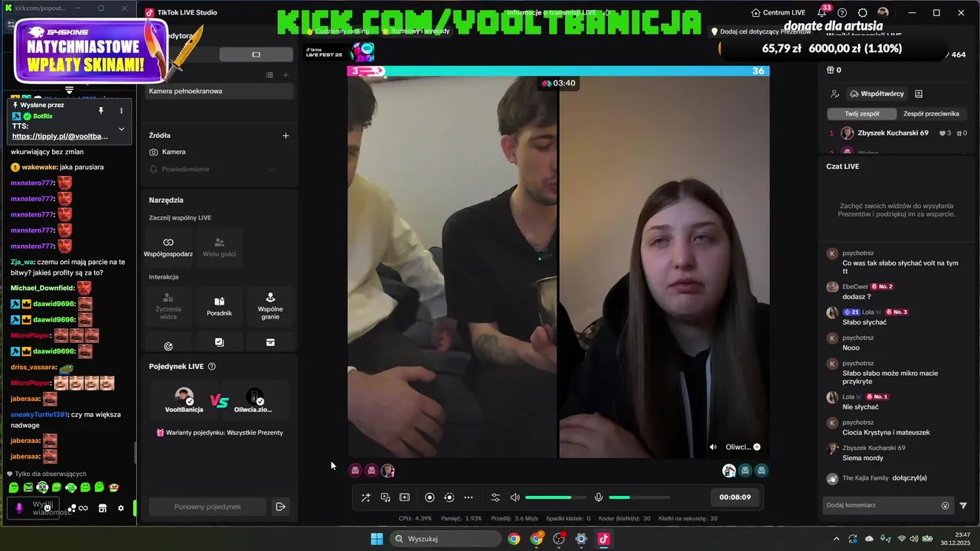Click the sparkle frame icon in control bar
Screen dimensions: 980x551
tap(404, 497)
